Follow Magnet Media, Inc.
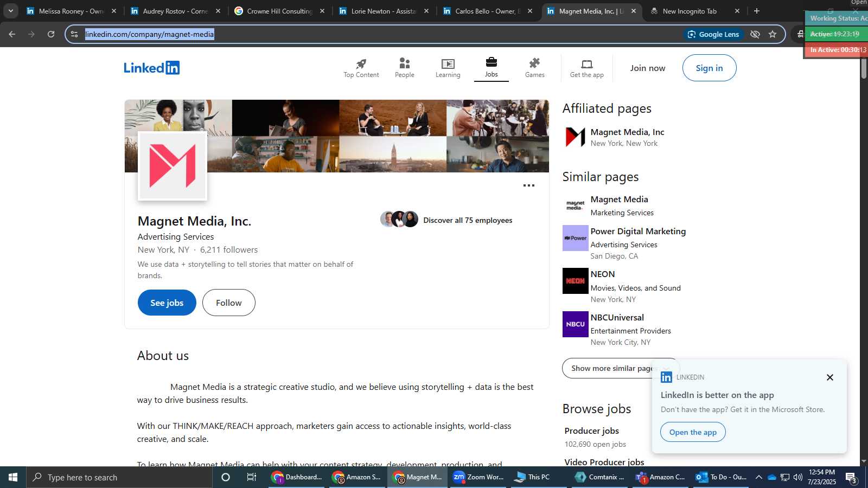Screen dimensions: 868x488 coord(228,303)
